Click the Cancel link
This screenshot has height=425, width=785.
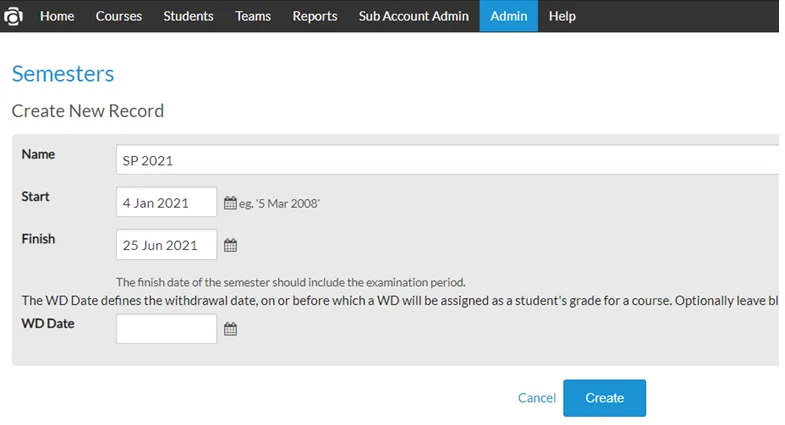point(537,398)
